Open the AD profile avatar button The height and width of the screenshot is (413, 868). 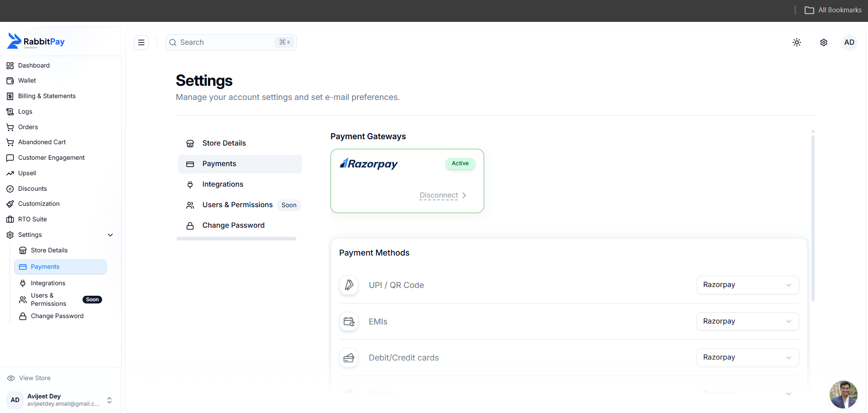[x=849, y=42]
